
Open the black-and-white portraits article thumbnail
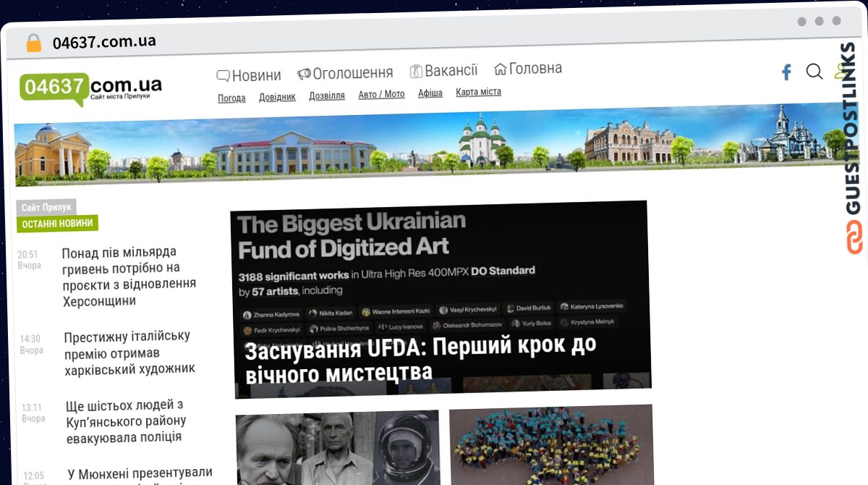pyautogui.click(x=338, y=448)
